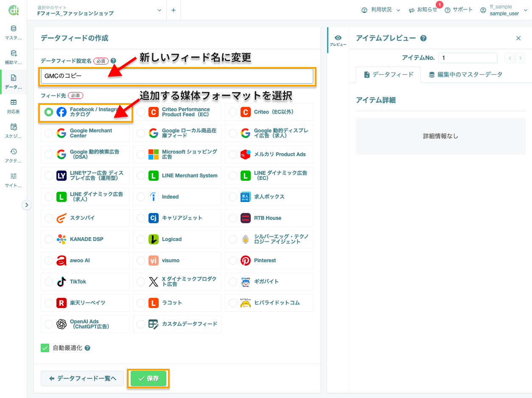Toggle 自動最適化 checkbox
This screenshot has width=532, height=398.
click(45, 348)
